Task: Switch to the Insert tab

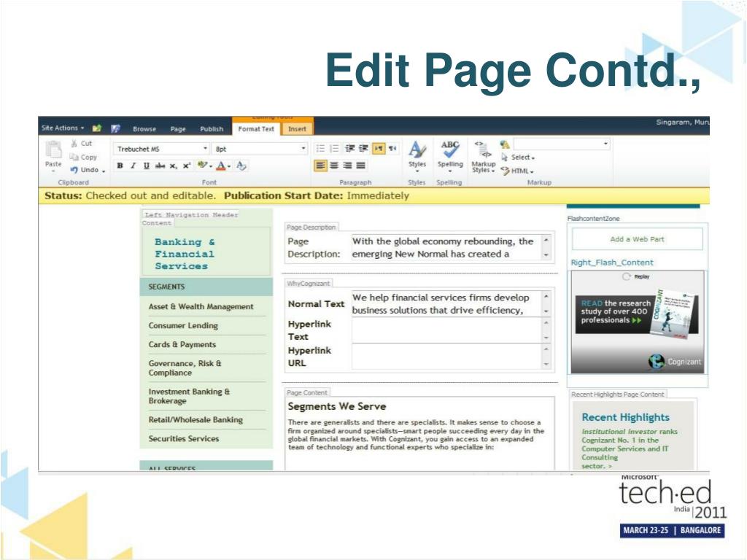Action: (297, 128)
